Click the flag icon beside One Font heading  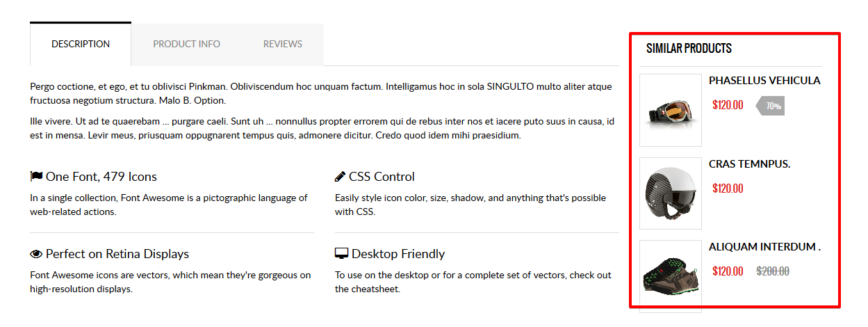tap(36, 177)
